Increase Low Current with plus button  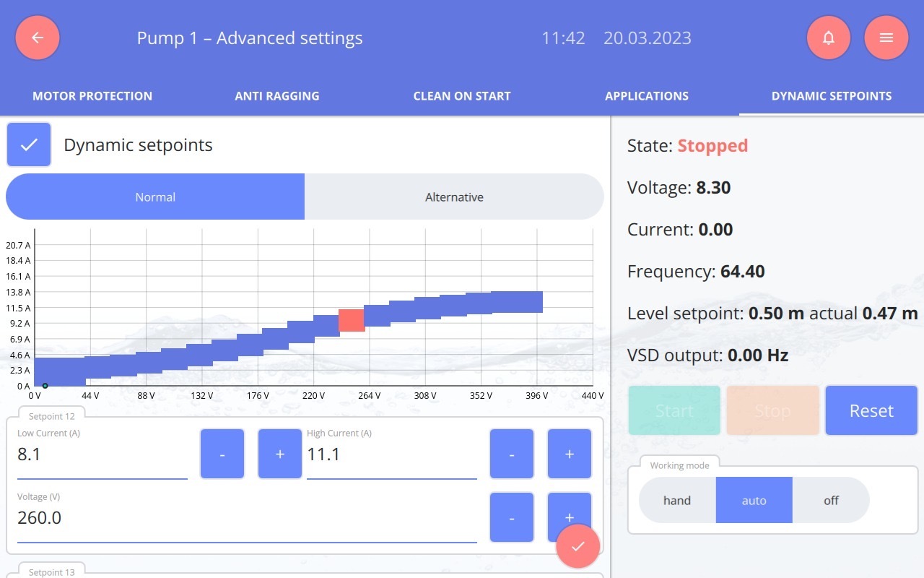[x=280, y=454]
